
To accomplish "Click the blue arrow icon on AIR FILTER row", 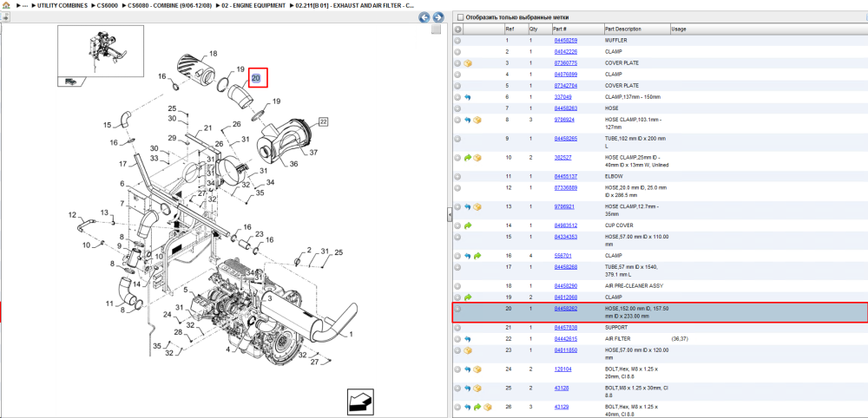I will coord(468,339).
